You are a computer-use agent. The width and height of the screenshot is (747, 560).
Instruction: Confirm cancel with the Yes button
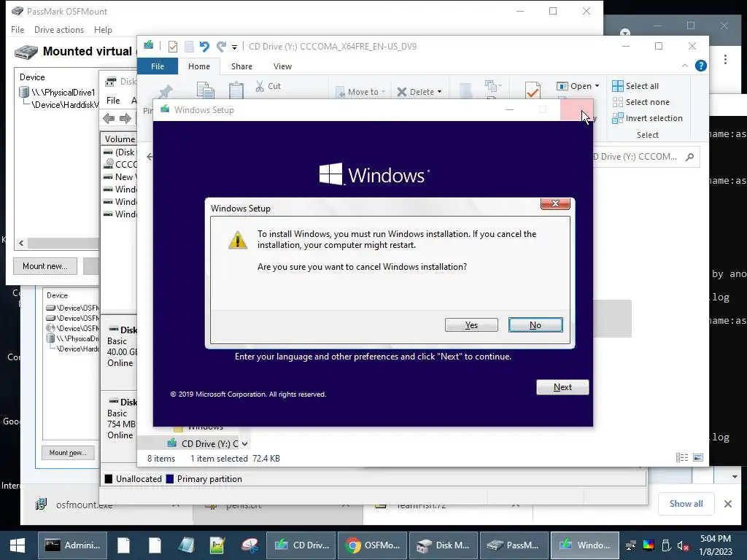tap(471, 324)
